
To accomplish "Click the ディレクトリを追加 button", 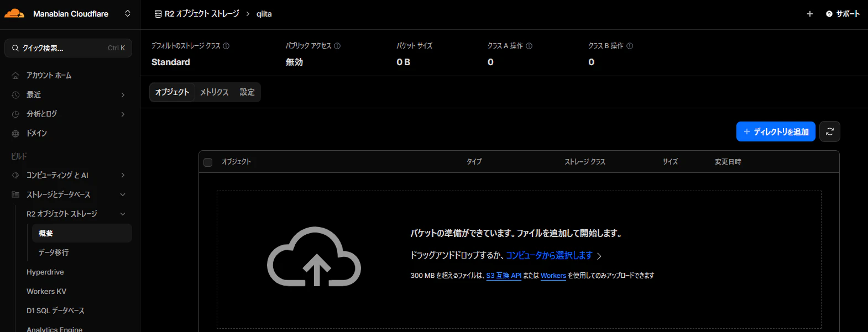I will [776, 131].
